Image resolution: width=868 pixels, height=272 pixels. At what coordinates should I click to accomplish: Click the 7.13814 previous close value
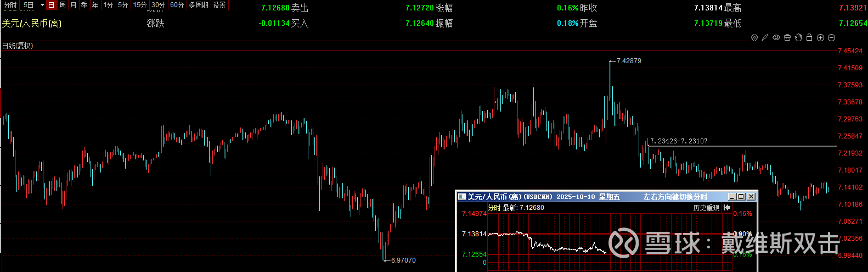[x=708, y=8]
